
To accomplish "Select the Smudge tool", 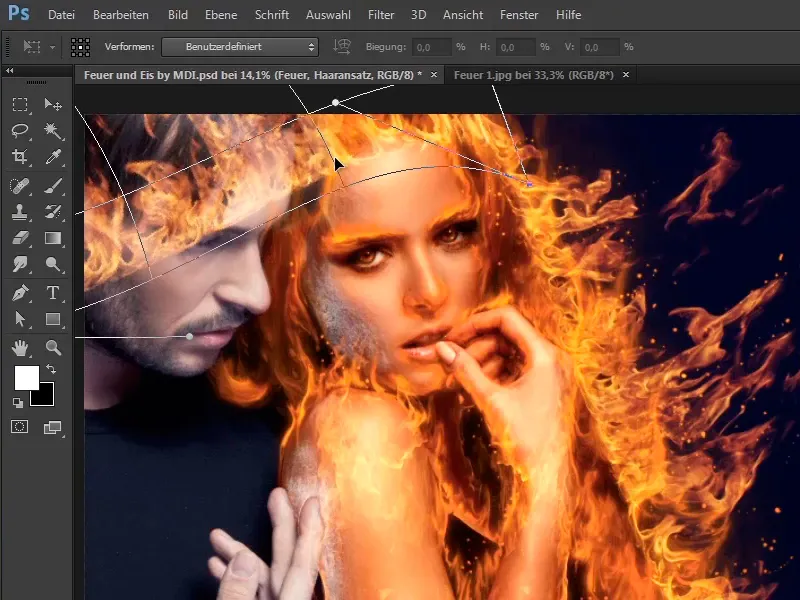I will [20, 264].
